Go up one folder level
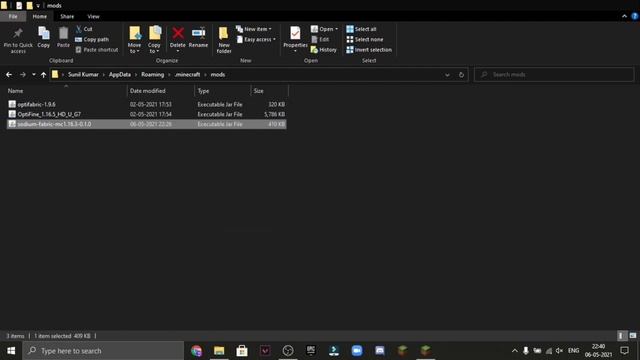 (x=43, y=75)
